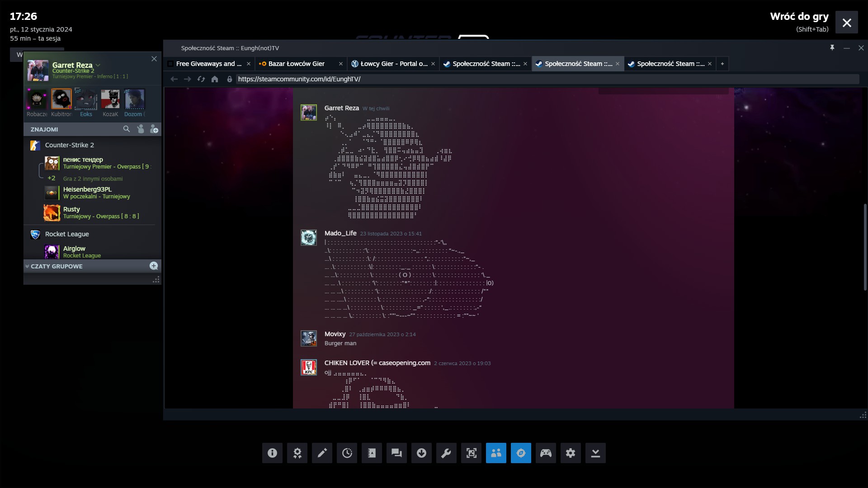Open the downloads arrow panel
Image resolution: width=868 pixels, height=488 pixels.
click(x=421, y=453)
